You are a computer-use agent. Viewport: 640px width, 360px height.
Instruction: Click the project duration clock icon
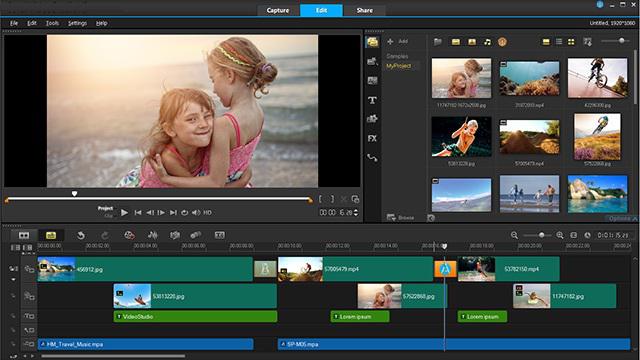[x=587, y=235]
